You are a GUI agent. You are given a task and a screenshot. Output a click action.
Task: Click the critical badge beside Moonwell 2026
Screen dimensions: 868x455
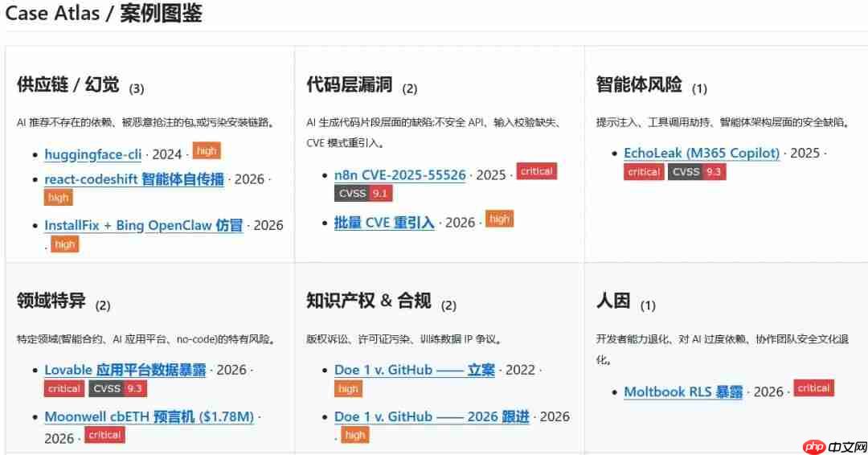pyautogui.click(x=104, y=435)
